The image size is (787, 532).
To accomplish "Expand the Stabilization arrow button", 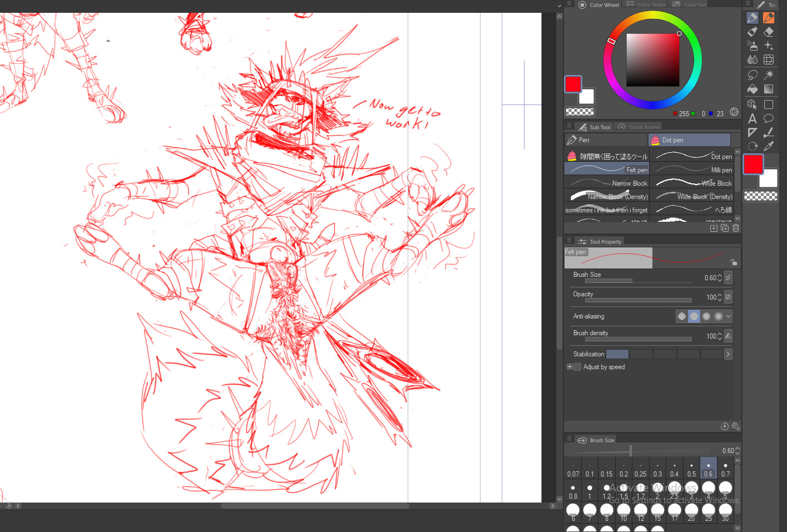I will click(x=728, y=354).
